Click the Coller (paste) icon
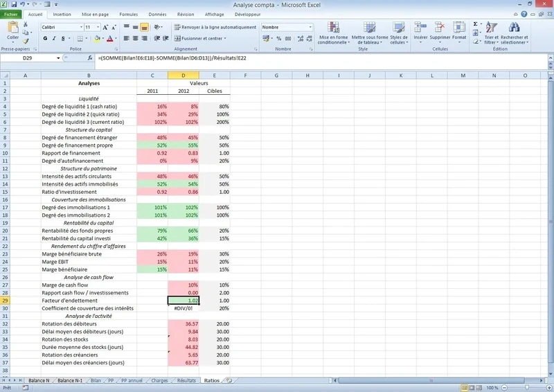The height and width of the screenshot is (392, 554). pyautogui.click(x=12, y=28)
